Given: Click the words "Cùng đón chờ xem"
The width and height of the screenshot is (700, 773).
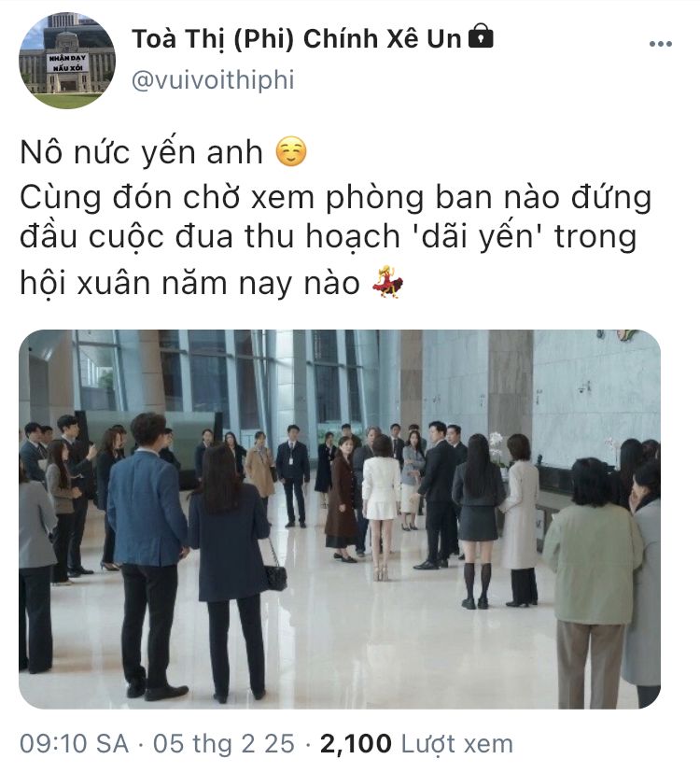Looking at the screenshot, I should 167,198.
